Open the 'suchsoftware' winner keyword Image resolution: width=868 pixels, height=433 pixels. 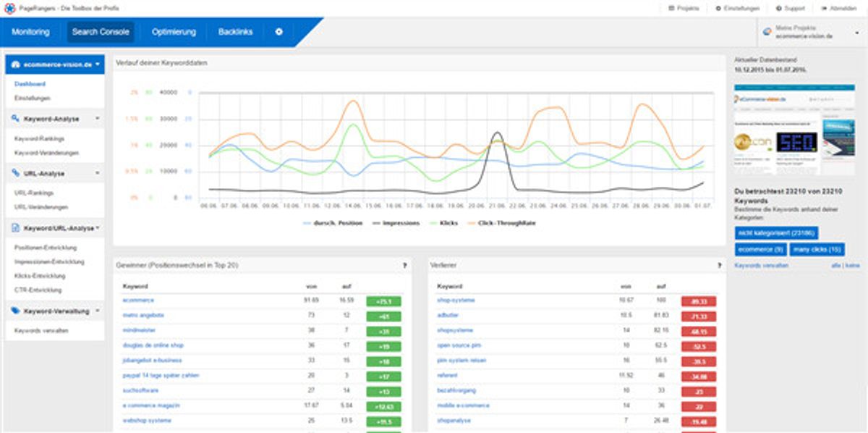tap(140, 390)
